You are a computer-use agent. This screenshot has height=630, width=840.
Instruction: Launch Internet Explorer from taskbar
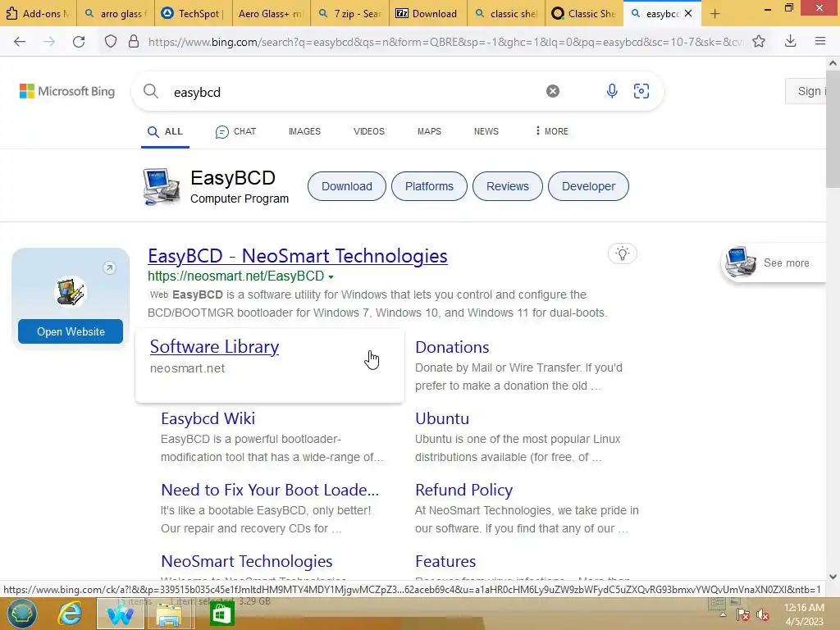(71, 614)
